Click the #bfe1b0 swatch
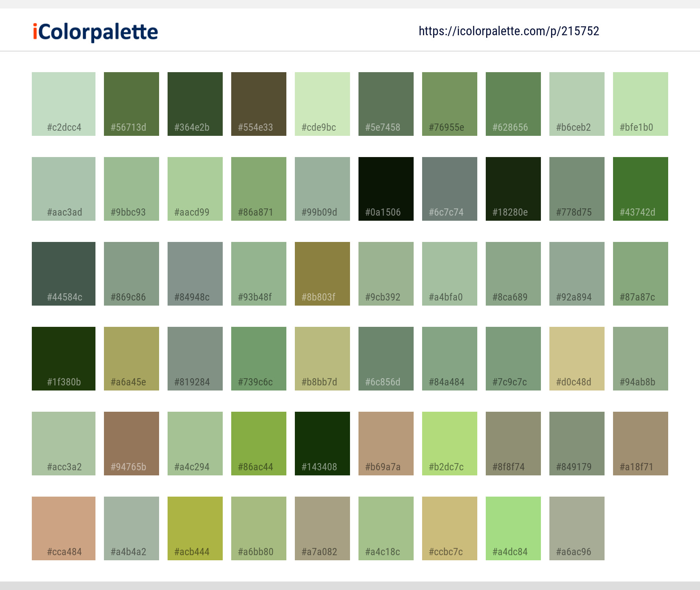Viewport: 700px width, 590px height. point(641,104)
